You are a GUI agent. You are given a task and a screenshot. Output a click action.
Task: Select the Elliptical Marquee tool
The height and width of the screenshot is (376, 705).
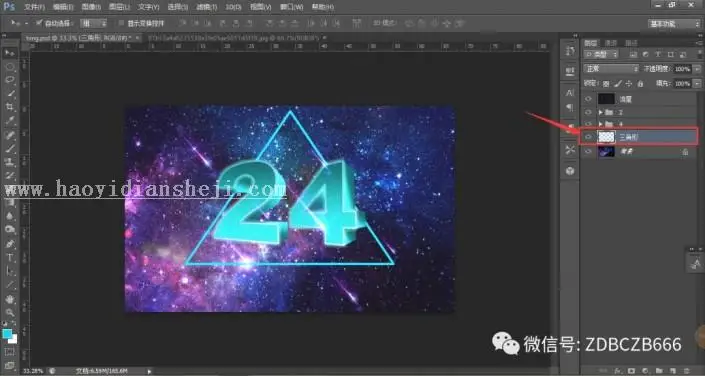coord(9,67)
